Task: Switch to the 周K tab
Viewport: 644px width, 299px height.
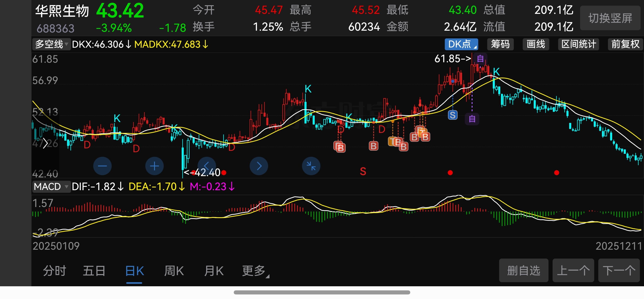Action: pos(174,271)
